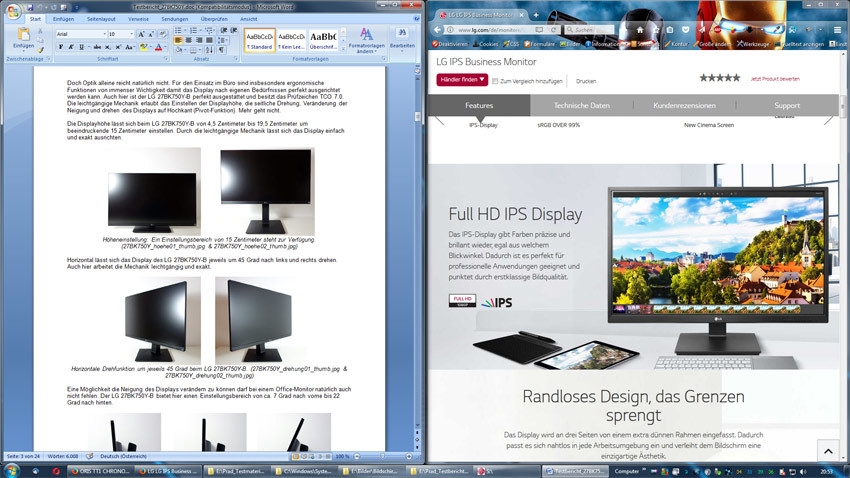Click the browser home icon

click(x=640, y=30)
